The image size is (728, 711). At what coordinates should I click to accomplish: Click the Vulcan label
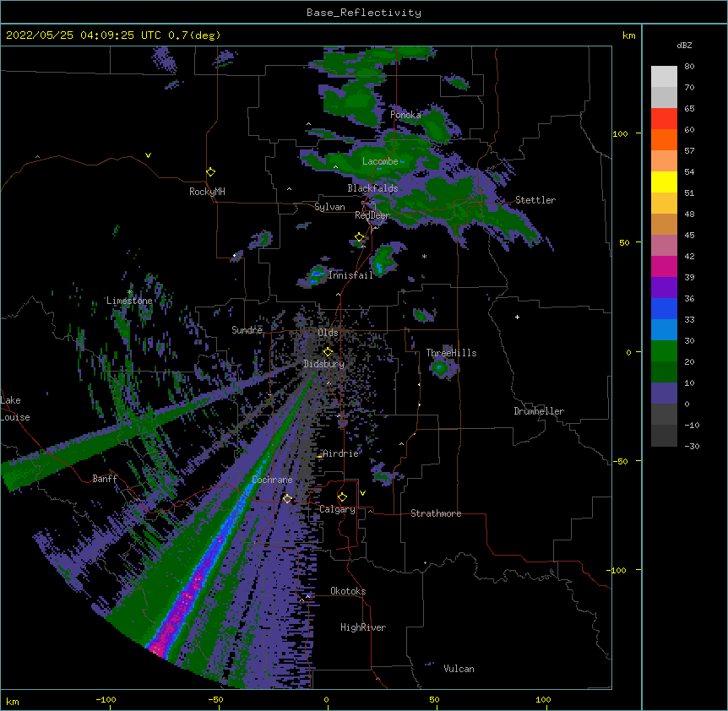point(459,669)
